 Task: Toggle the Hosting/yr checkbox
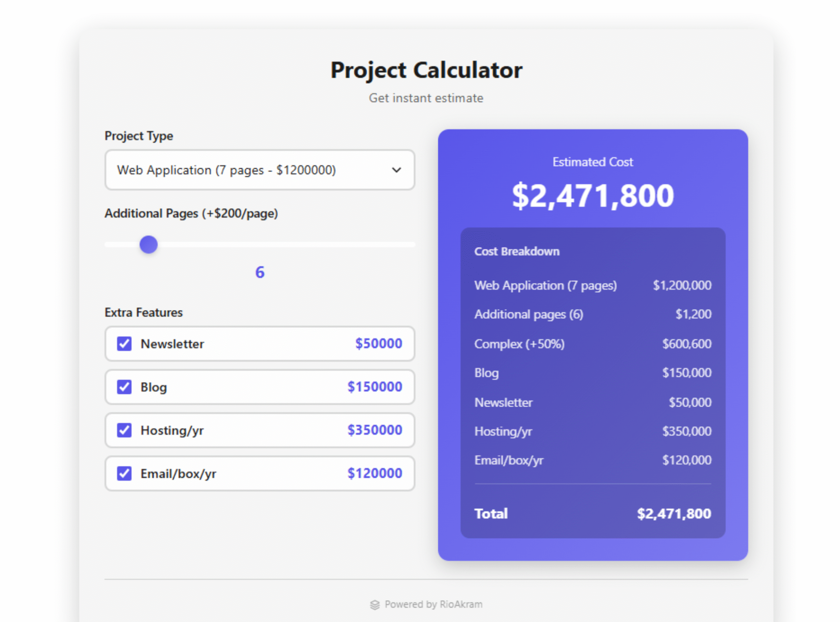coord(124,430)
